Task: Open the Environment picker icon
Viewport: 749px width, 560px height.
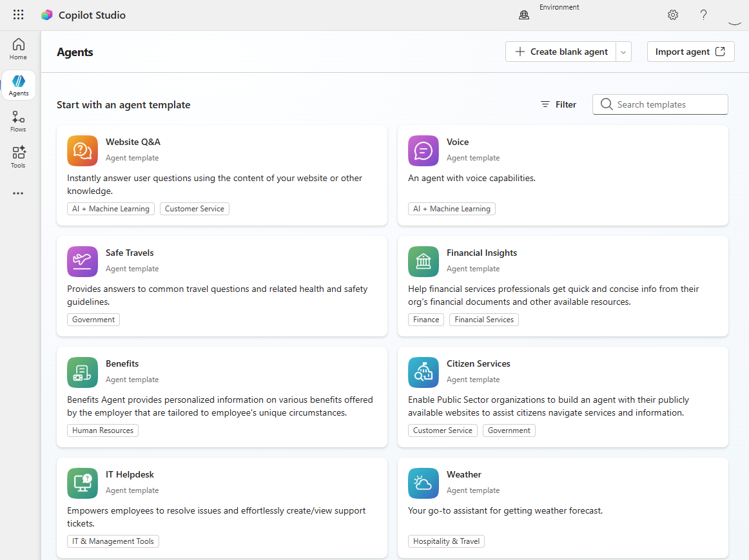Action: coord(524,15)
